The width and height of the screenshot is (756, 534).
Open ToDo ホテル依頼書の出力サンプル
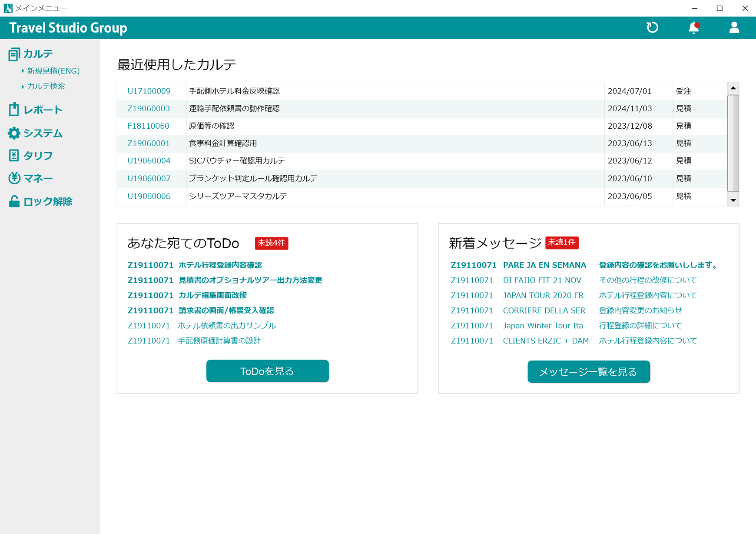[227, 326]
